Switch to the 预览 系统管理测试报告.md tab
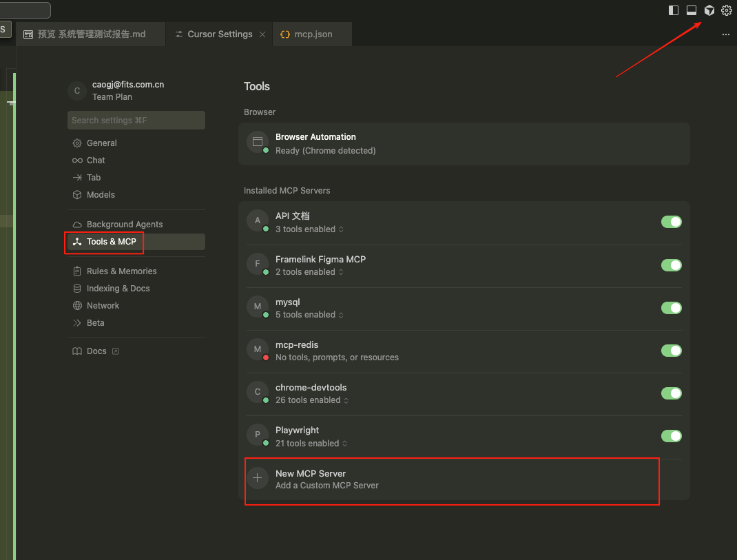Screen dimensions: 737x560 pyautogui.click(x=91, y=34)
